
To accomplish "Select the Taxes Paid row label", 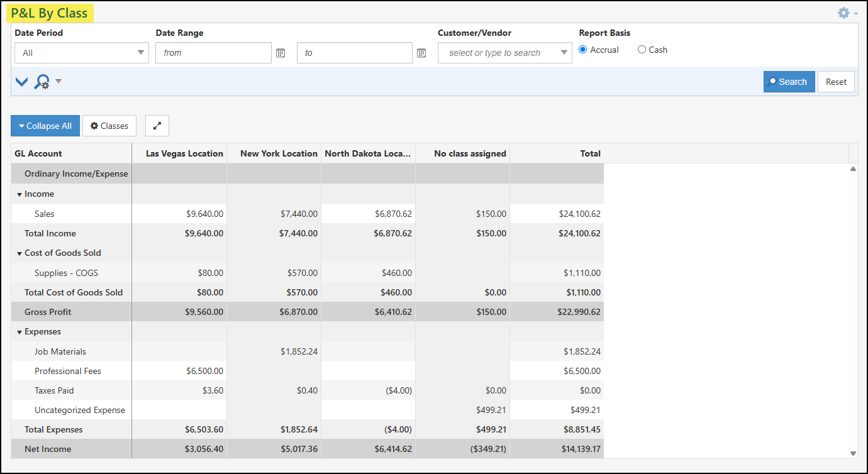I will [54, 390].
